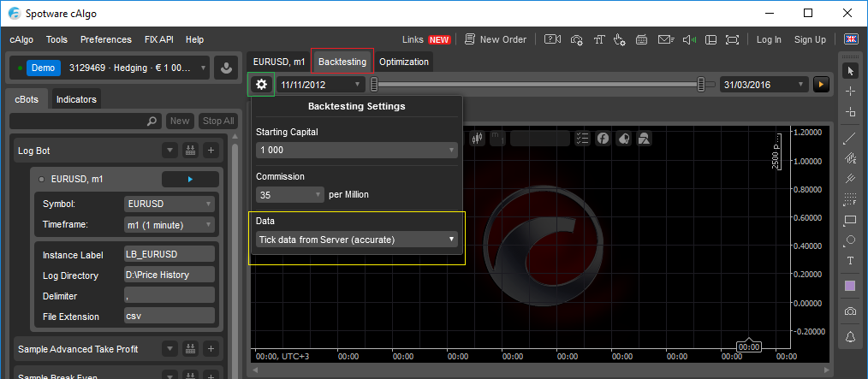Select the crosshair tool
This screenshot has height=379, width=868.
[850, 92]
